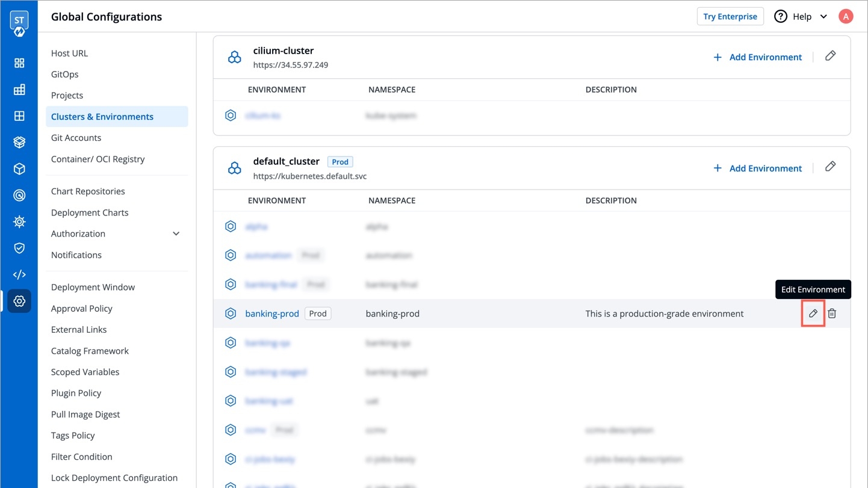This screenshot has width=868, height=488.
Task: Open the circular target icon in the sidebar
Action: click(19, 196)
